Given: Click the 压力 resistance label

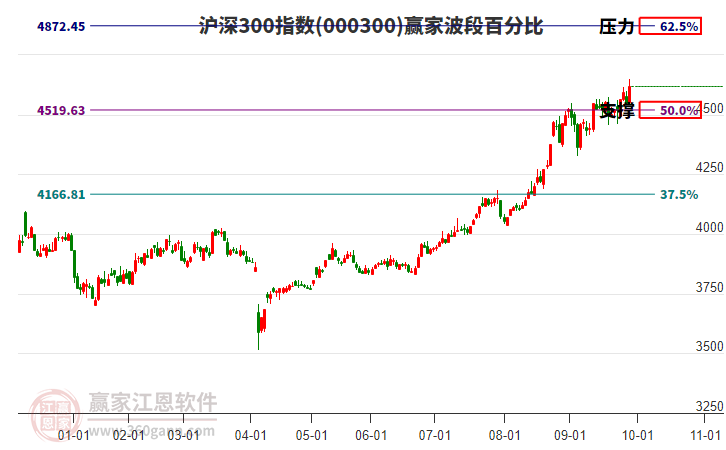Looking at the screenshot, I should tap(617, 26).
